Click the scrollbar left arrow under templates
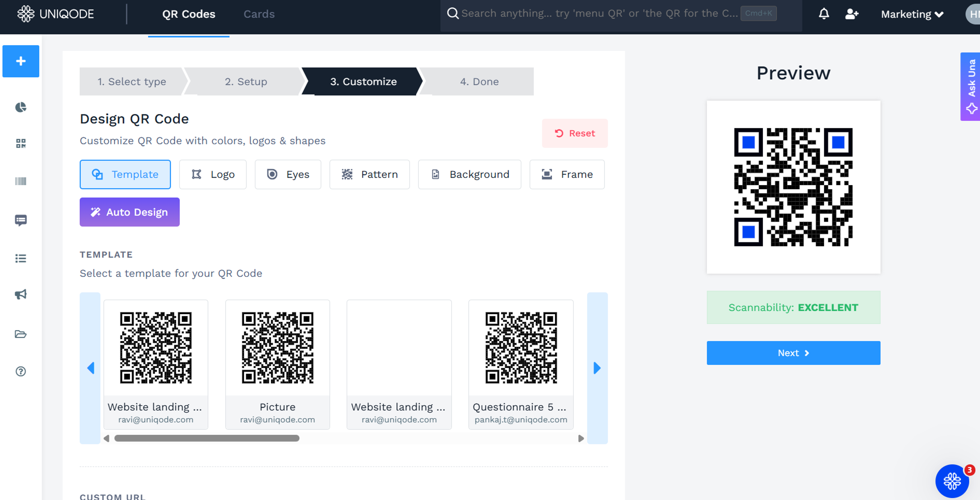 coord(106,439)
